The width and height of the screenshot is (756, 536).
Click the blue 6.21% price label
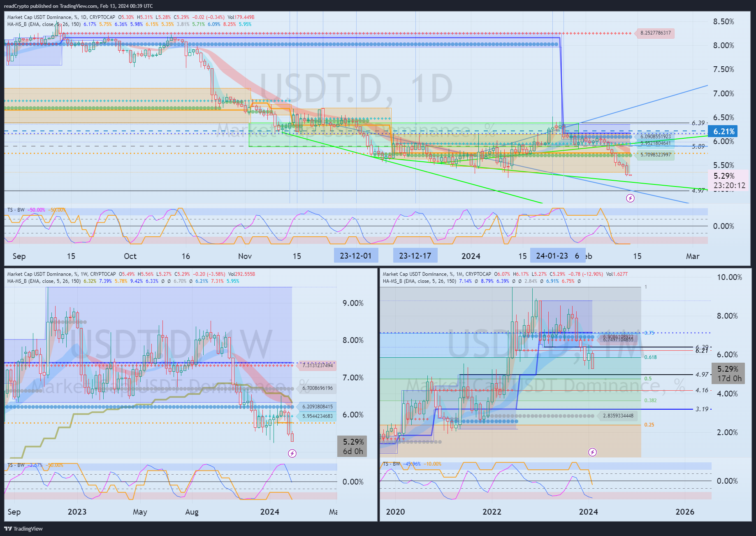point(723,131)
